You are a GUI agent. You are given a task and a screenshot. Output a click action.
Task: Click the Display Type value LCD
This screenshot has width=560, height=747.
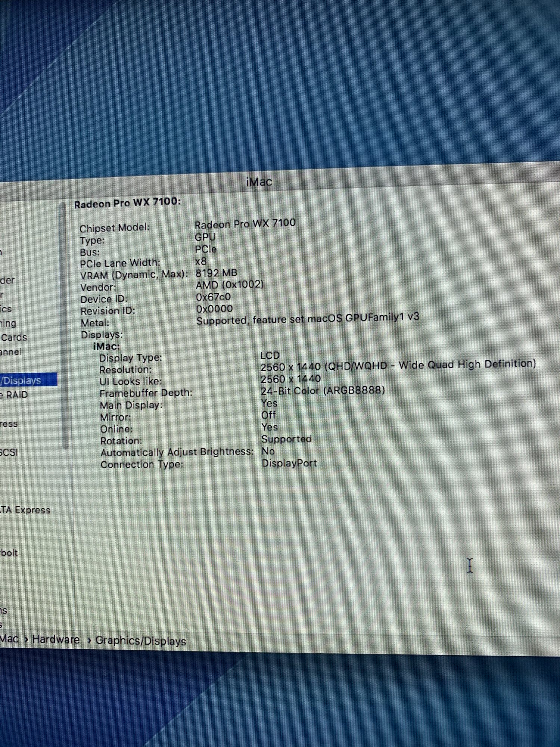270,355
